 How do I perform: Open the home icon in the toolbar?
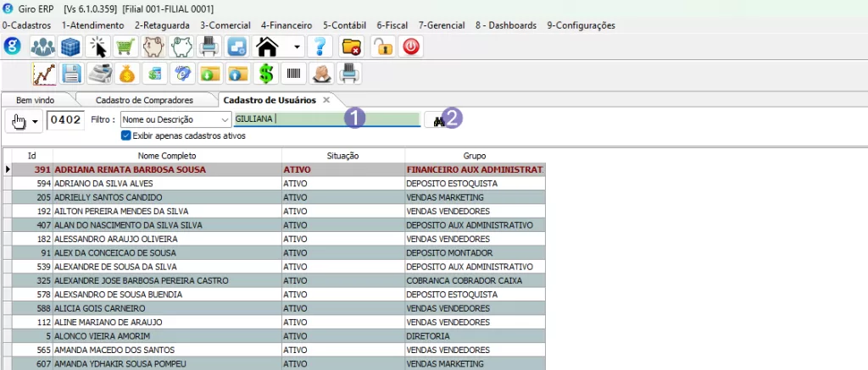pos(268,47)
